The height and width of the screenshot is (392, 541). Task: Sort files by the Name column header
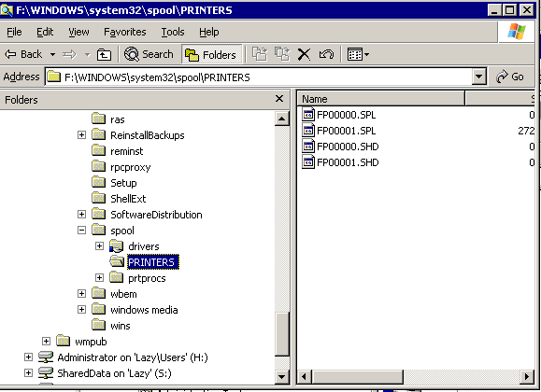click(x=381, y=99)
